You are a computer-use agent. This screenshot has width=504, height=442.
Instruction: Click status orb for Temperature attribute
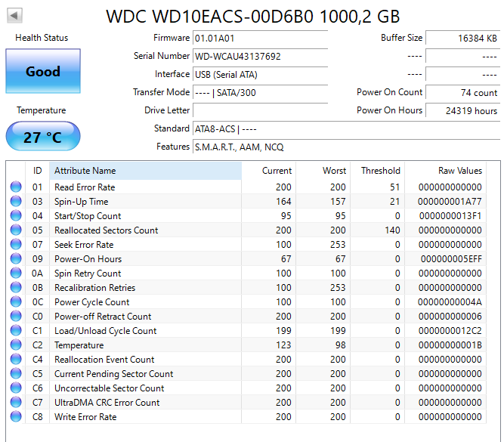[x=16, y=345]
